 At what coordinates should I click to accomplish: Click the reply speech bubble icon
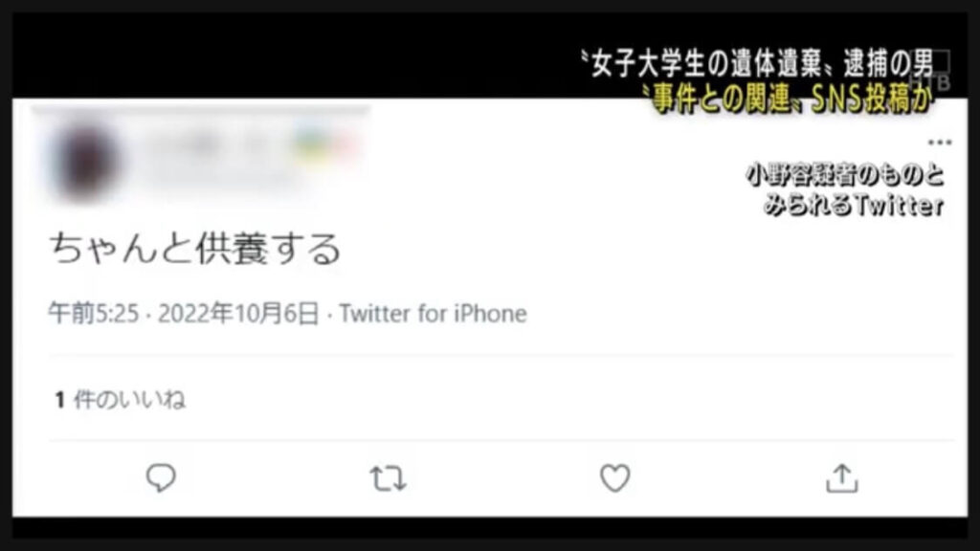(161, 478)
